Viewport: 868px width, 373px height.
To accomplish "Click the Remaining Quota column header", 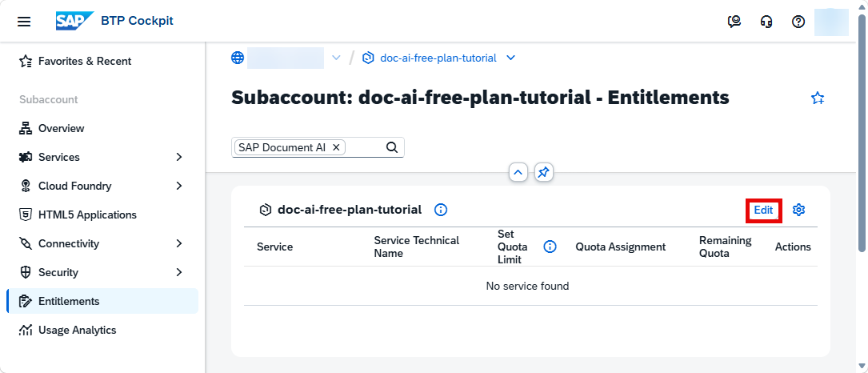I will point(725,247).
